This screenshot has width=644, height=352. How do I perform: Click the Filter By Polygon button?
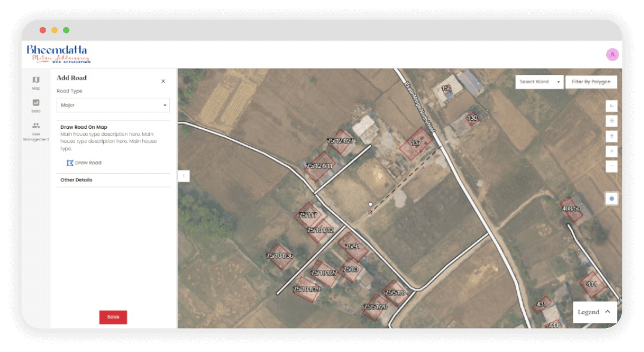[x=591, y=82]
